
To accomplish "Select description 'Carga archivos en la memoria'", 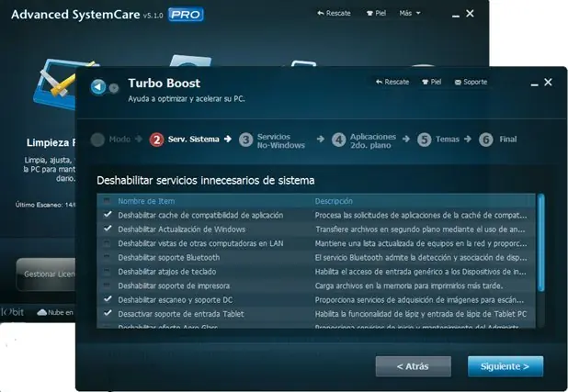I will (x=409, y=286).
